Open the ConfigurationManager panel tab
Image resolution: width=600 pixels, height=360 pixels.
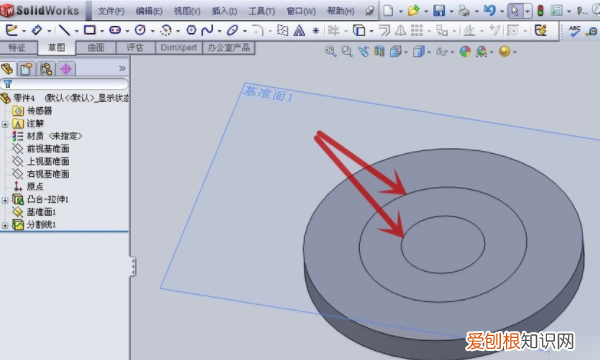pos(46,69)
